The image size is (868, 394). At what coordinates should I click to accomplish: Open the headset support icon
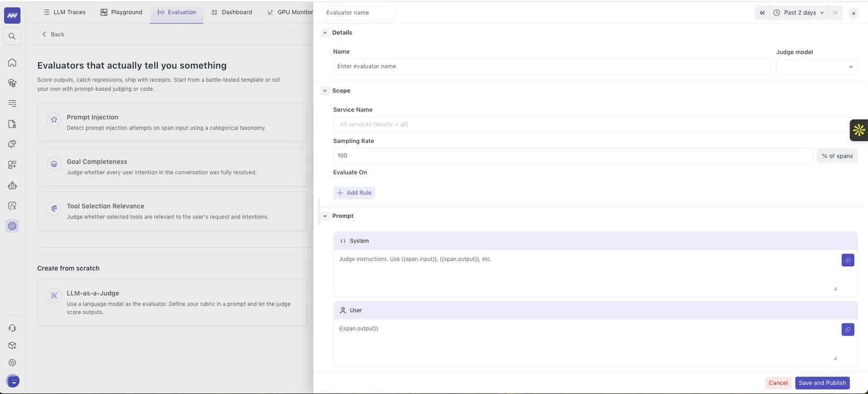click(x=12, y=328)
